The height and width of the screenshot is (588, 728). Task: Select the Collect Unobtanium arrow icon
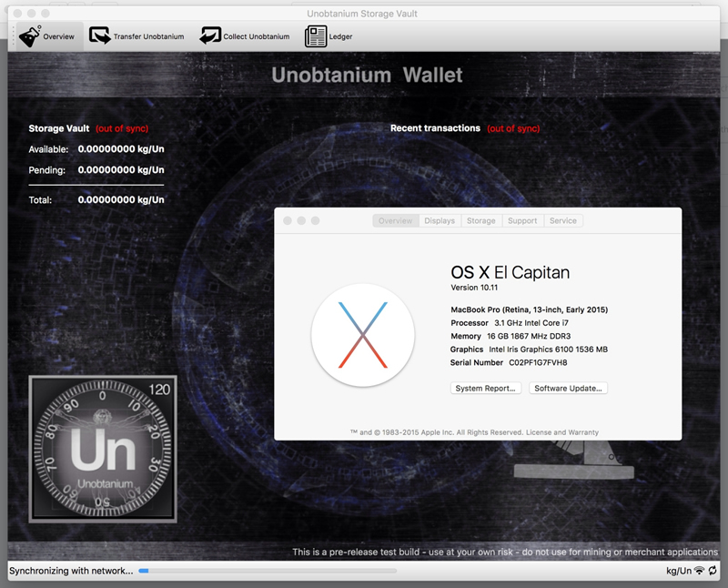210,36
